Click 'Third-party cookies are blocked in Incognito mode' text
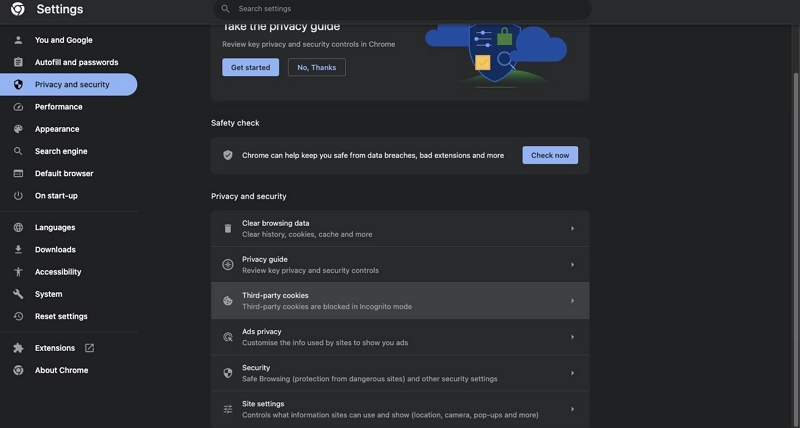 tap(327, 307)
